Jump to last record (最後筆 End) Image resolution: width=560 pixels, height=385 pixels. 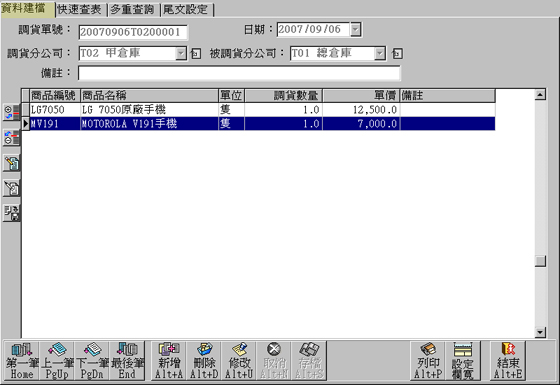pyautogui.click(x=127, y=361)
